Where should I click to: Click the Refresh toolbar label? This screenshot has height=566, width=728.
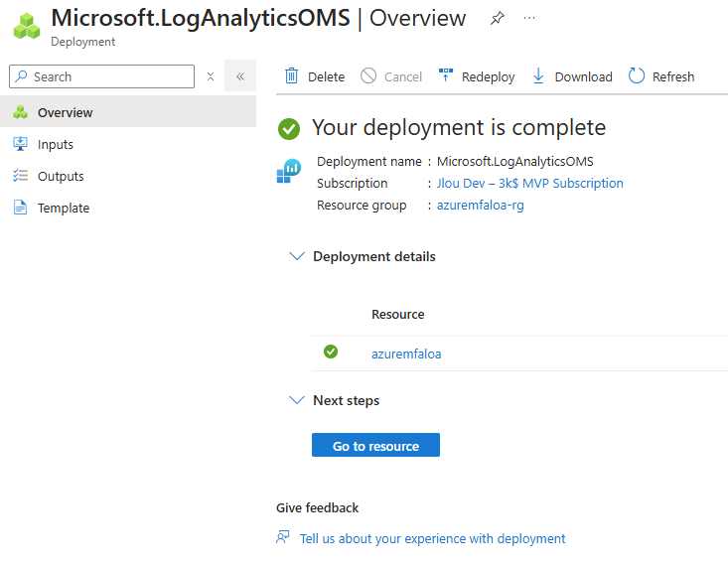coord(673,76)
